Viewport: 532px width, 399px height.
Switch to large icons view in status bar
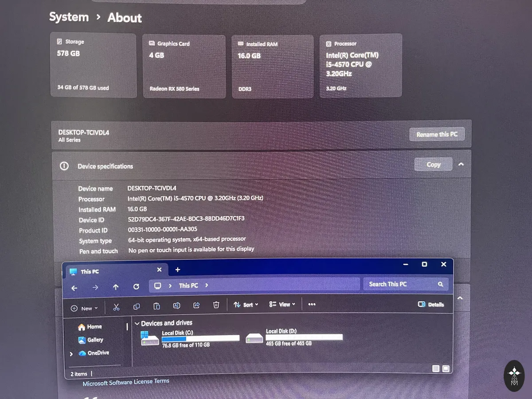click(446, 369)
